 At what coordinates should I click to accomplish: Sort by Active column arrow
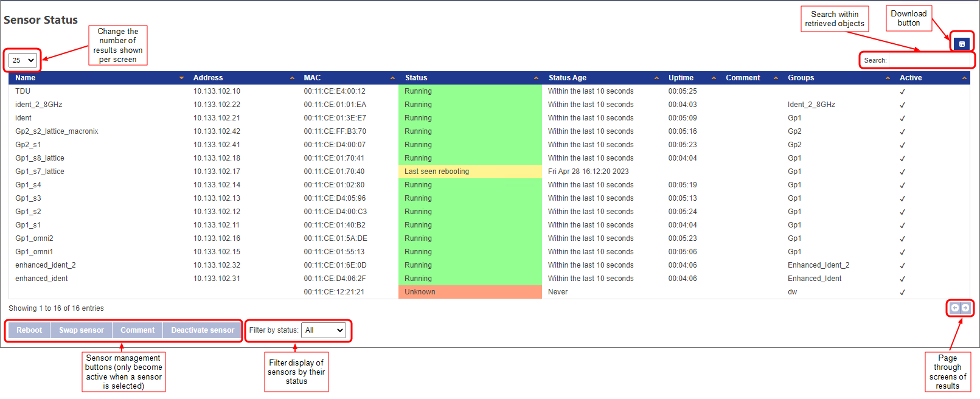(964, 78)
